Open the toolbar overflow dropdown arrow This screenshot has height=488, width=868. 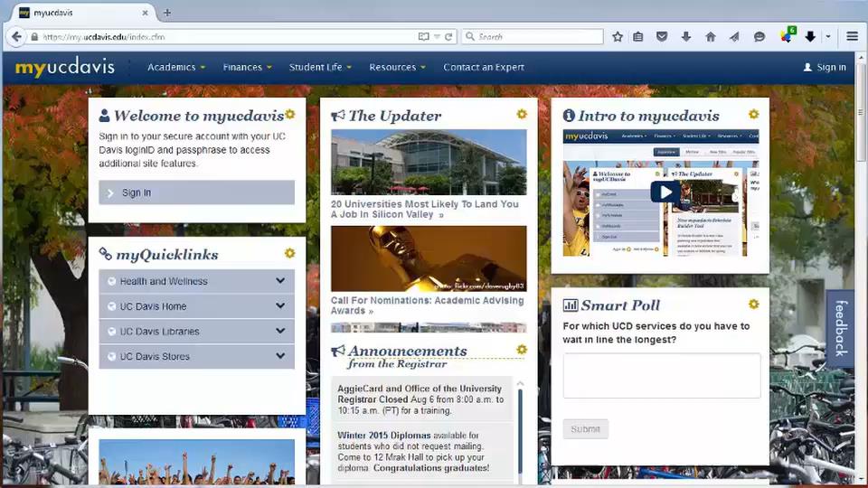tap(828, 36)
